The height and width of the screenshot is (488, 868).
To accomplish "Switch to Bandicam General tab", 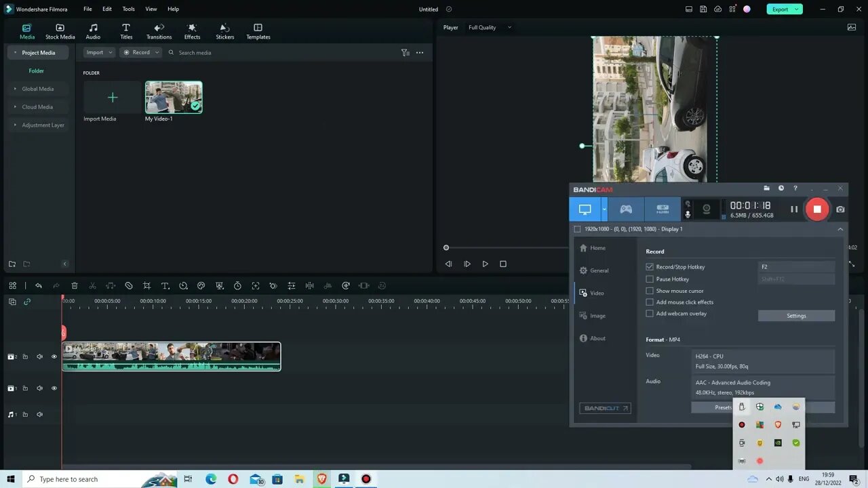I will click(x=599, y=270).
